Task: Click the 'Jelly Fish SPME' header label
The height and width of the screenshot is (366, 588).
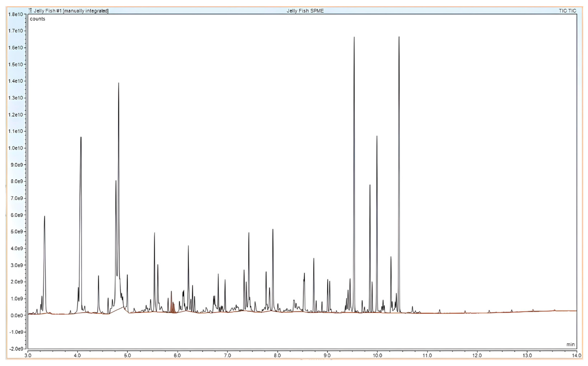Action: [305, 11]
